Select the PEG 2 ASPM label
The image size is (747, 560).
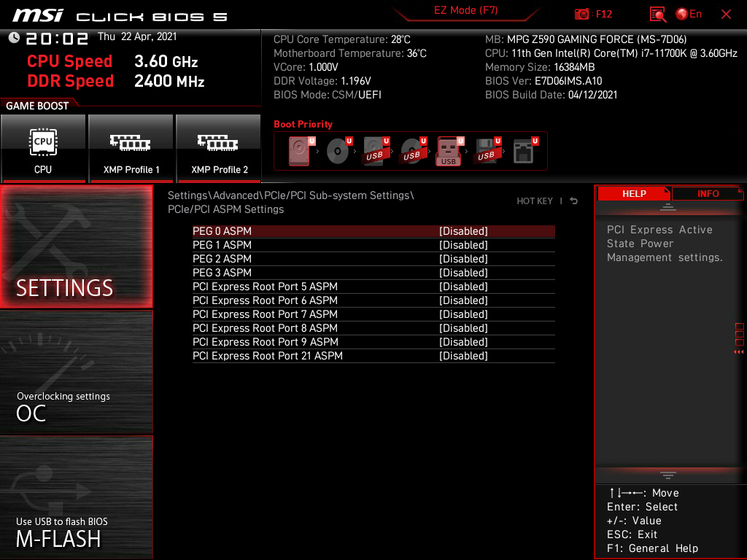point(222,259)
